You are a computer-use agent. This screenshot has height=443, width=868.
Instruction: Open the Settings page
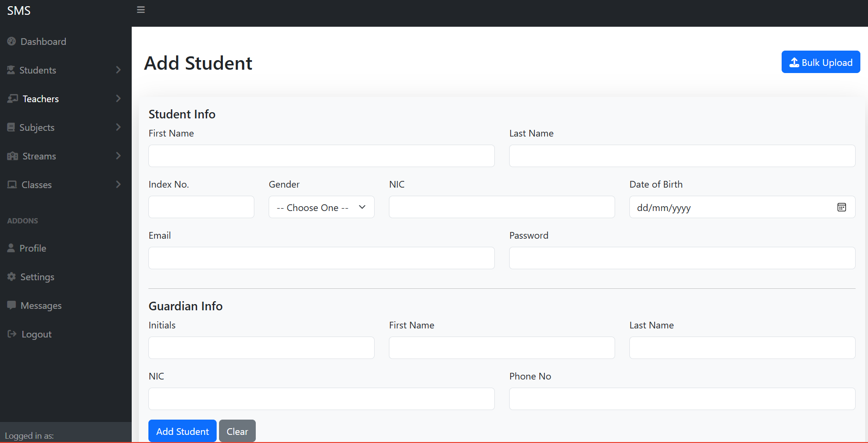[x=66, y=277]
